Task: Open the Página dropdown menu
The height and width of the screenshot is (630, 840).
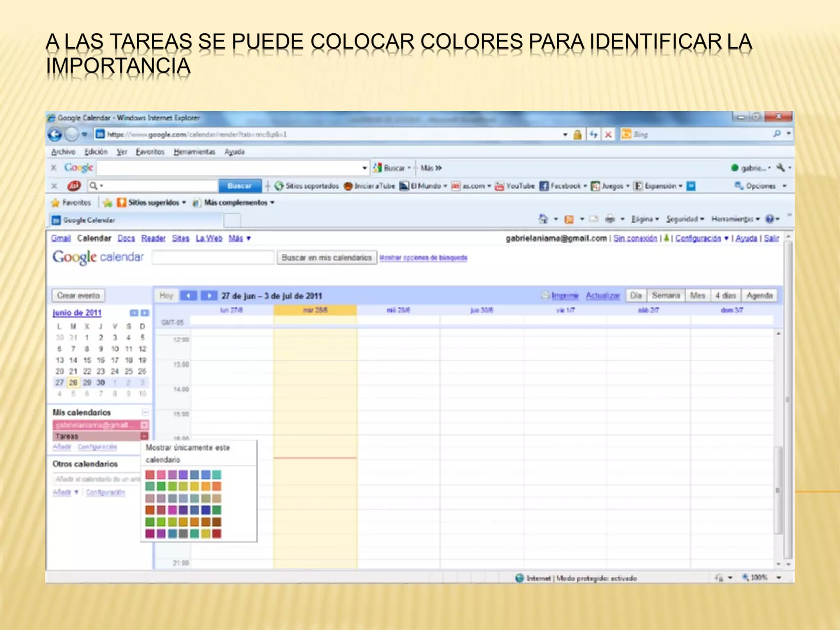Action: 645,219
